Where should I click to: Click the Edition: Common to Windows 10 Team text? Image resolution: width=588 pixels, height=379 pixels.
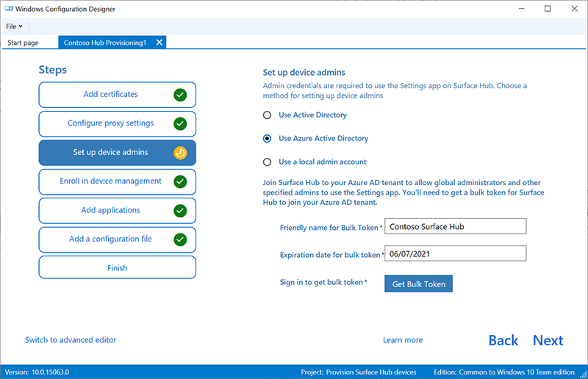504,372
